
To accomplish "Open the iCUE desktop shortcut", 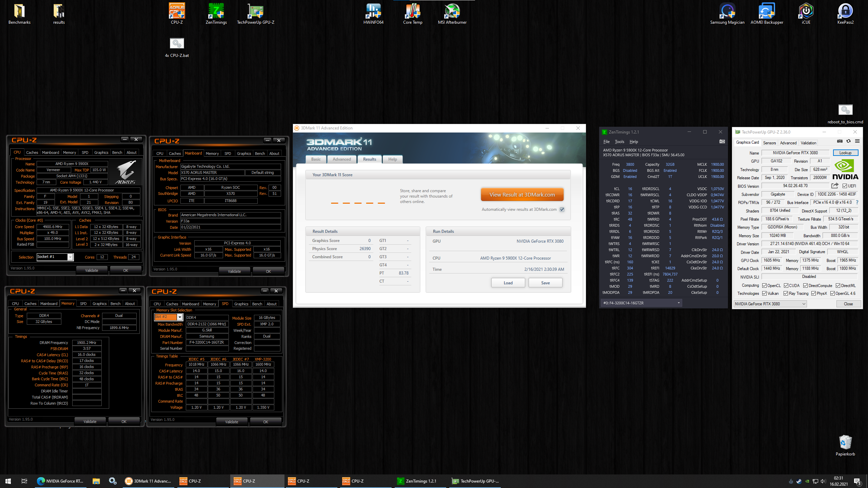I will pos(806,14).
